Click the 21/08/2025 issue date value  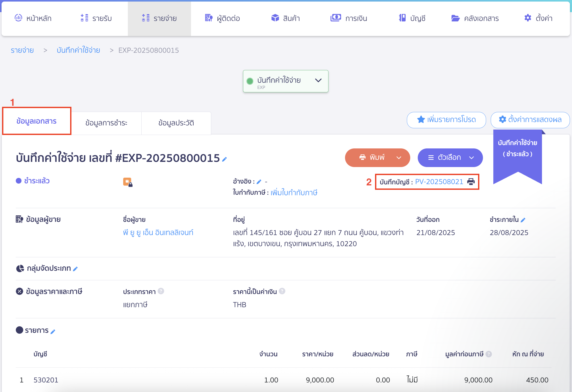tap(436, 232)
